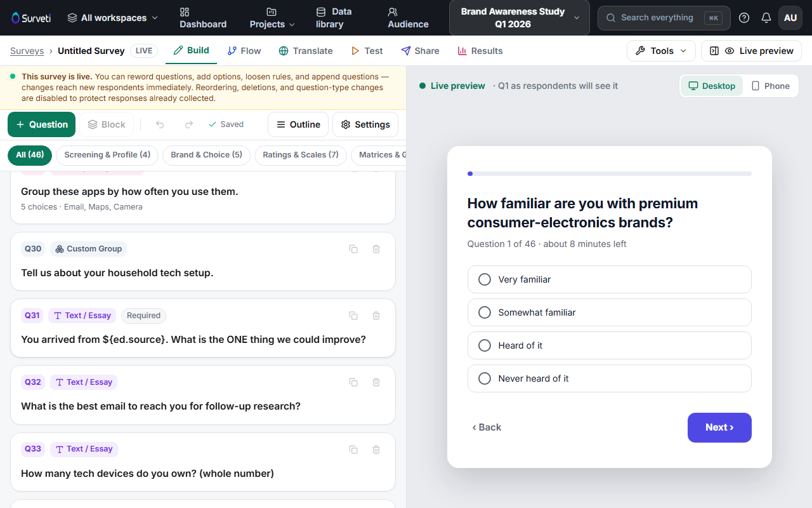Click the redo arrow in the toolbar
812x508 pixels.
189,124
